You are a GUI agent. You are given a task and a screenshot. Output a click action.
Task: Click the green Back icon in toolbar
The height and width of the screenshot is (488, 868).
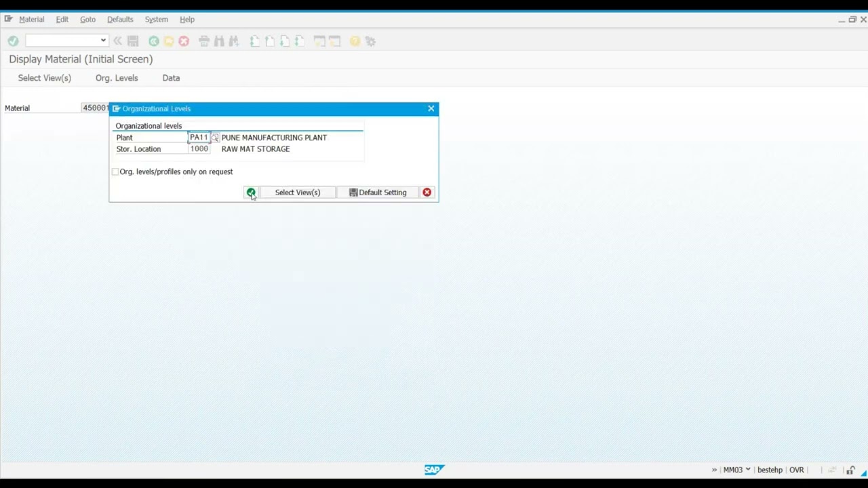(x=154, y=41)
